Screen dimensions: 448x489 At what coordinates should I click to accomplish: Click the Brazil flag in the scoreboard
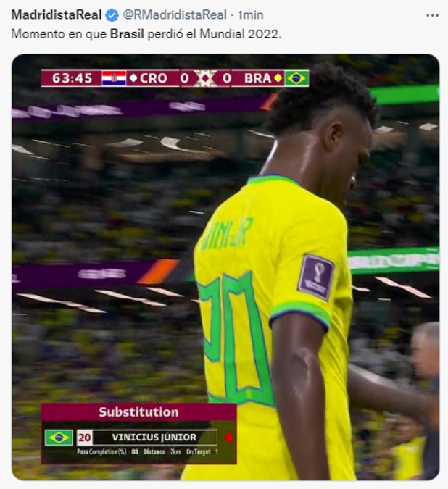tap(296, 78)
